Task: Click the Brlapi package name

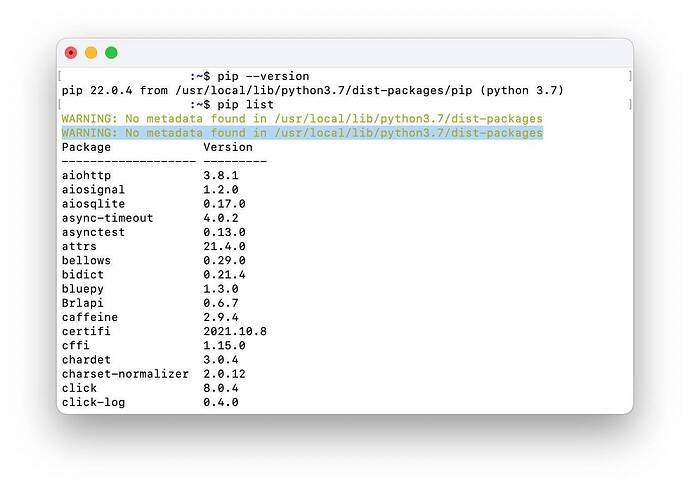Action: (x=82, y=303)
